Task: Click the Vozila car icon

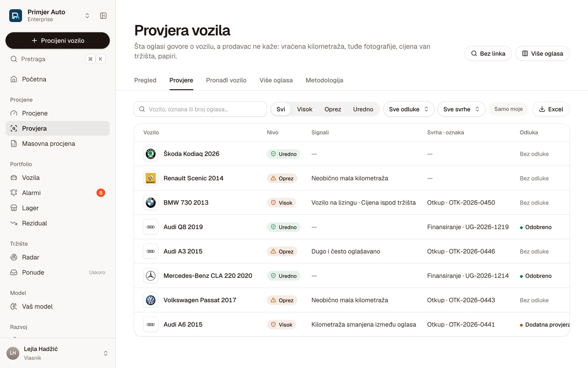Action: click(x=14, y=178)
